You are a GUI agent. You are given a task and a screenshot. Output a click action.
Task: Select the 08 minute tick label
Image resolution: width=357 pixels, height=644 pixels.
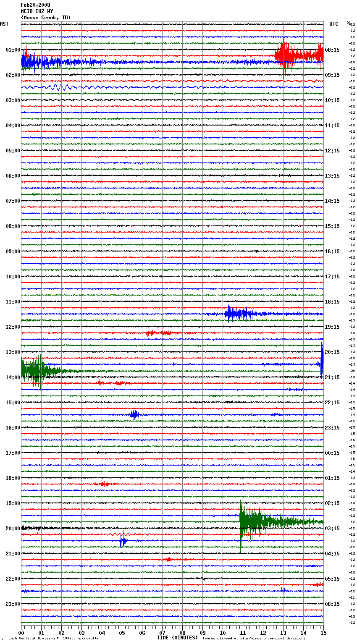tap(182, 632)
